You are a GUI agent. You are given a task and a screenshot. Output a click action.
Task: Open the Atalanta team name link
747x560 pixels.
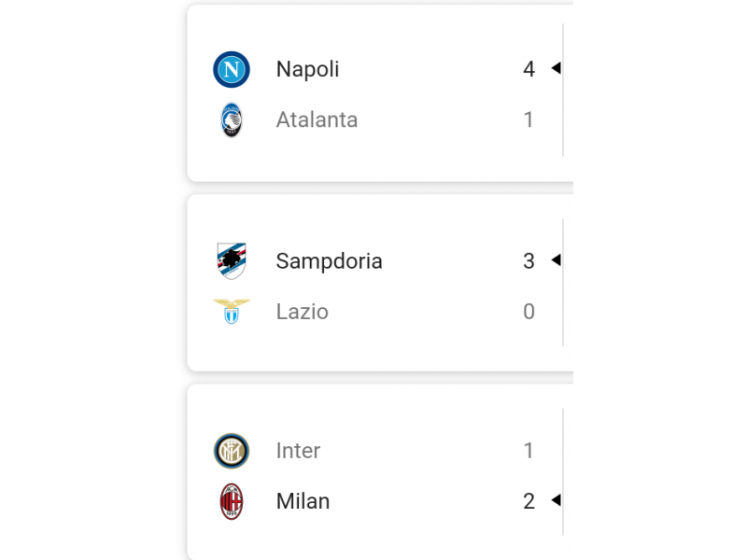(317, 119)
